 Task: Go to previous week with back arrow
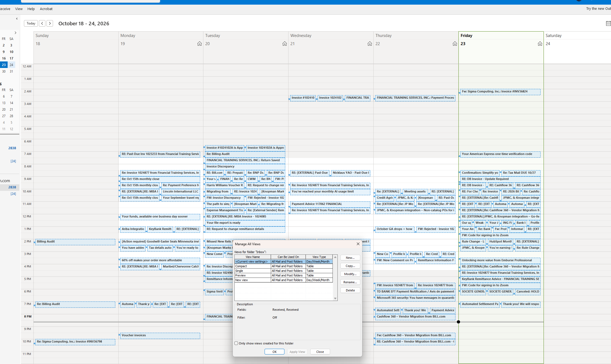tap(42, 23)
